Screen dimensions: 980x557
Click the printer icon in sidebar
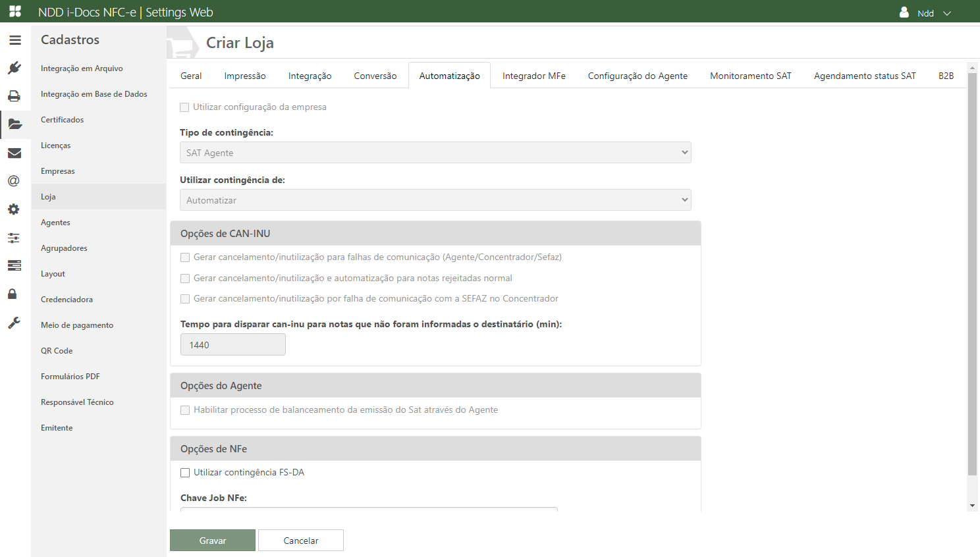(14, 96)
